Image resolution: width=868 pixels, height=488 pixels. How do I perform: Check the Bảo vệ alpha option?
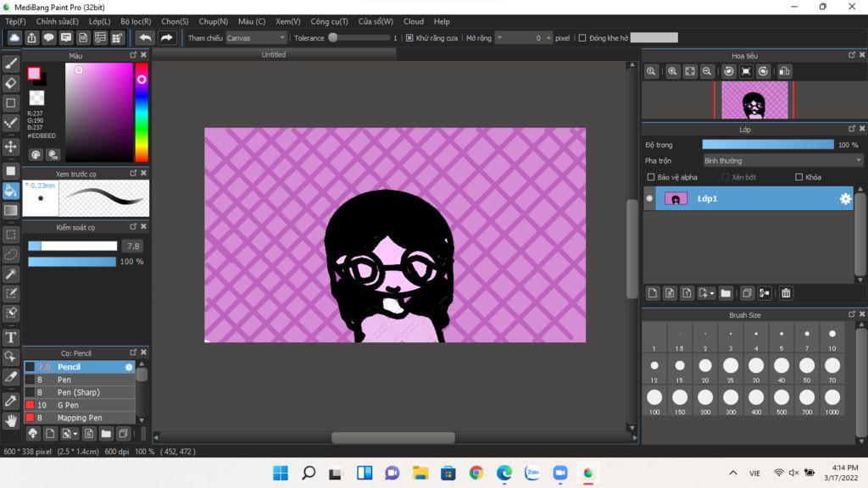click(x=651, y=177)
